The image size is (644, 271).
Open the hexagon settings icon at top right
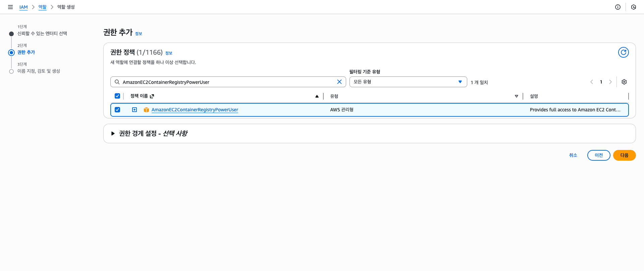point(633,7)
